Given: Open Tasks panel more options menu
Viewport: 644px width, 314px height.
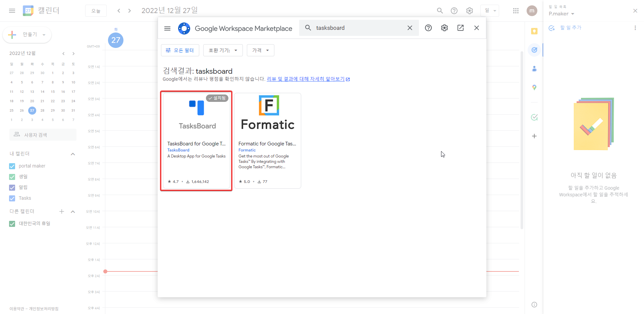Looking at the screenshot, I should pyautogui.click(x=635, y=28).
